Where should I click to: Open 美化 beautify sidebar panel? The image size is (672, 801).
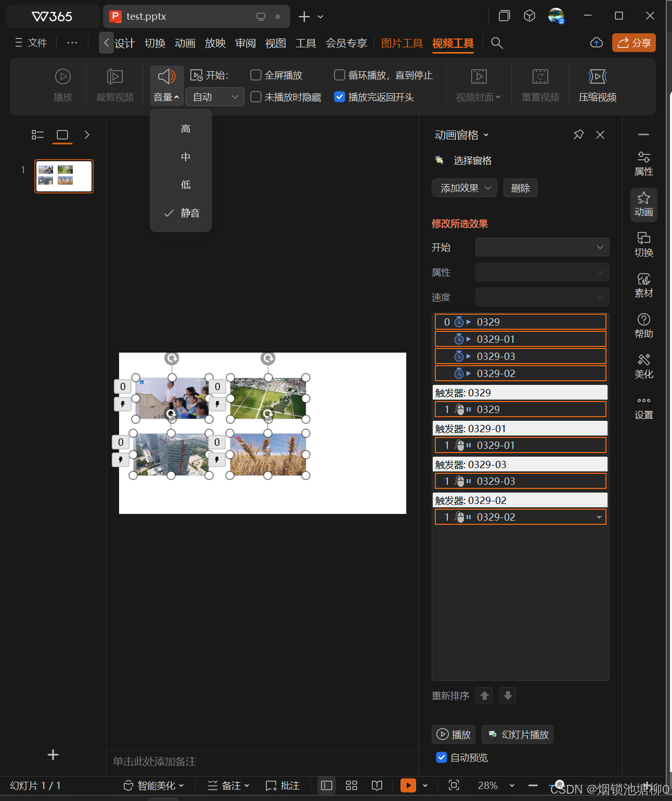(x=644, y=367)
